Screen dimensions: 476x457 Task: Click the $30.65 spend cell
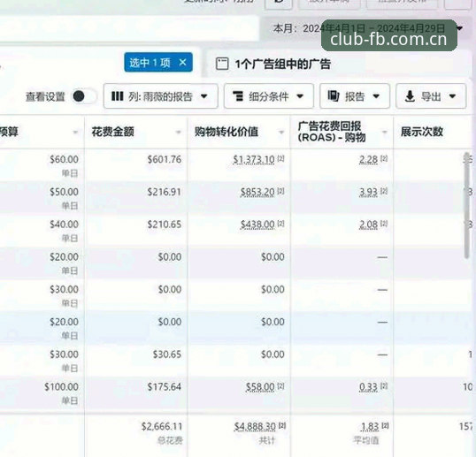tap(167, 354)
